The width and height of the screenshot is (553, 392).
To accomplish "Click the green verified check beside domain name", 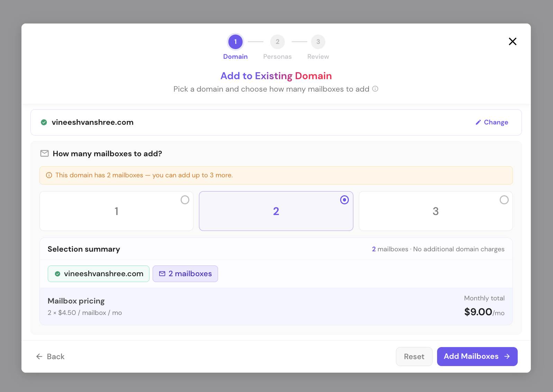I will (44, 122).
